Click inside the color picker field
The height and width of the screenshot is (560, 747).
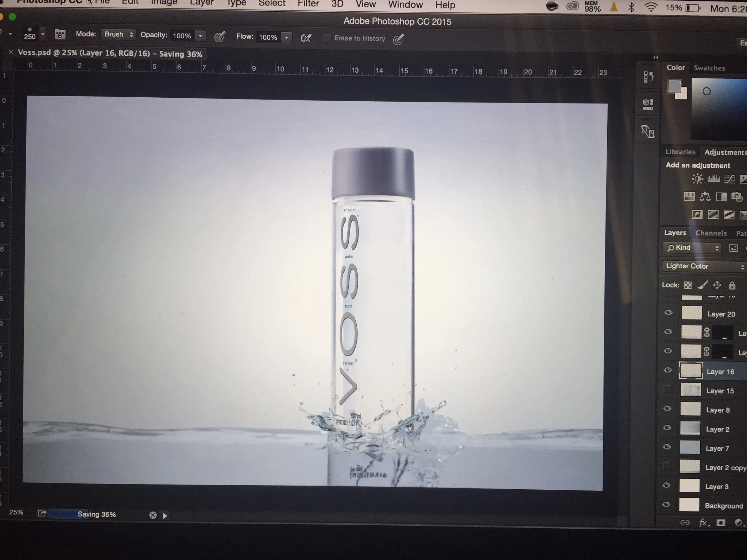(719, 109)
